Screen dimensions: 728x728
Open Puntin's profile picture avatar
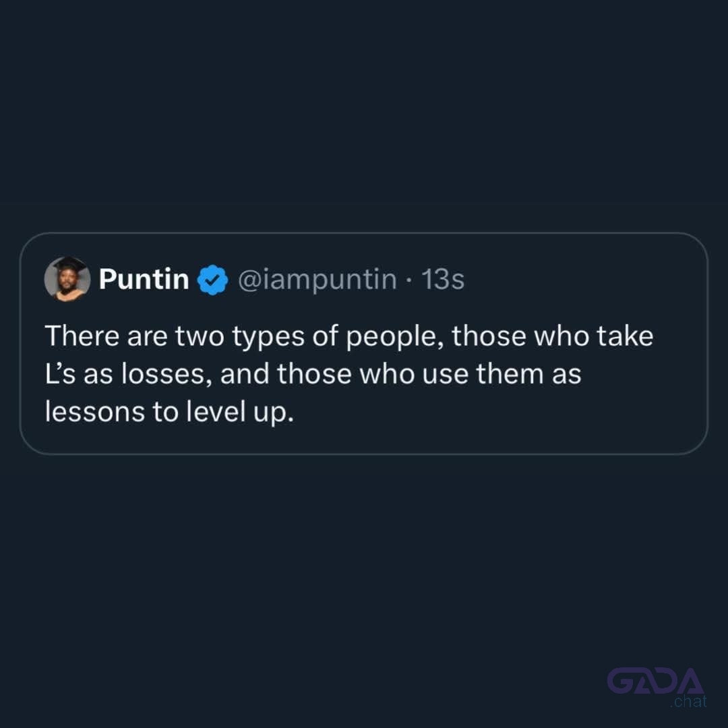pyautogui.click(x=67, y=279)
